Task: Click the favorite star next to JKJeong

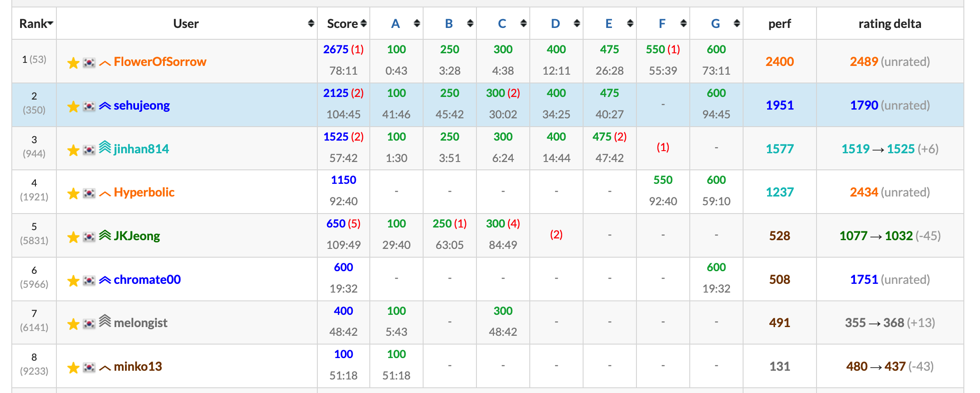Action: (73, 237)
